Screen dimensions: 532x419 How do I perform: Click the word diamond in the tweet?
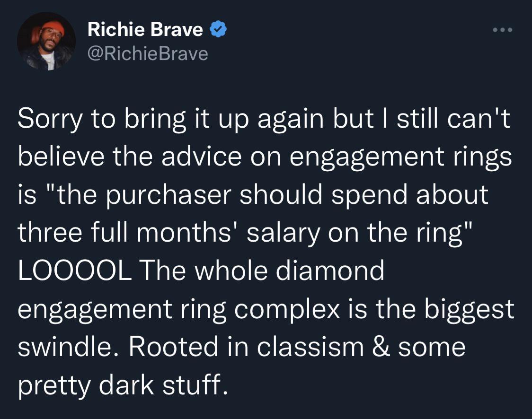330,271
